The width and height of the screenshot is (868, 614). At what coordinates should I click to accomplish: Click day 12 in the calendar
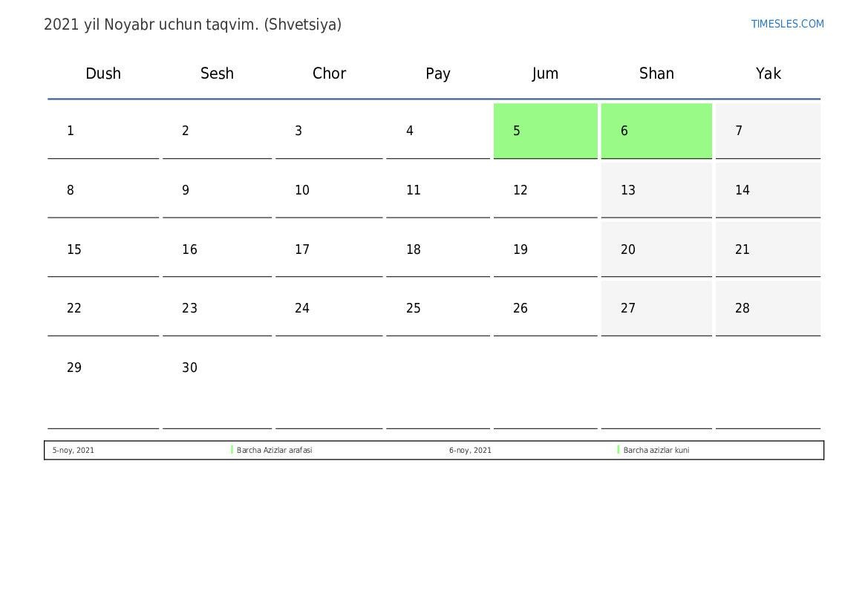click(x=545, y=190)
